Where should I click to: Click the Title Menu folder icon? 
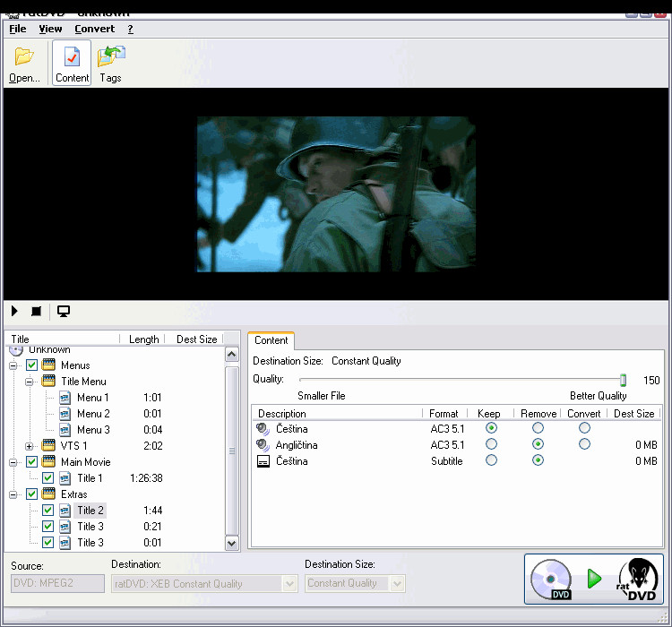tap(48, 381)
